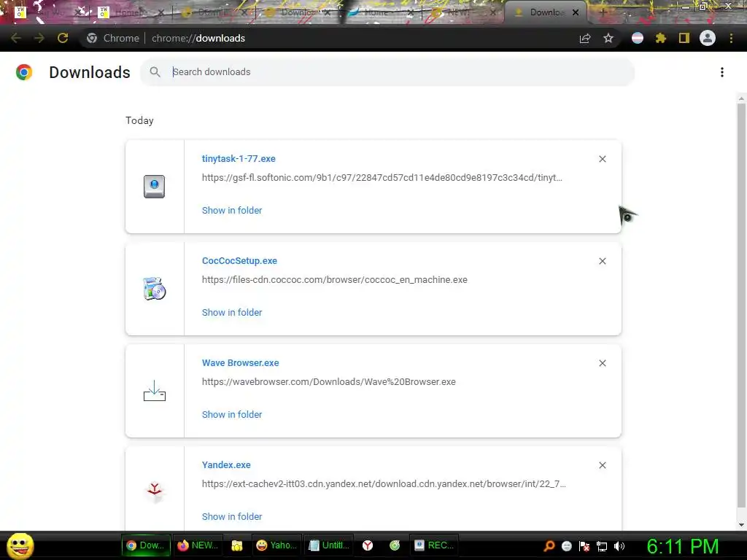Open the yandex.net source URL

coord(384,484)
